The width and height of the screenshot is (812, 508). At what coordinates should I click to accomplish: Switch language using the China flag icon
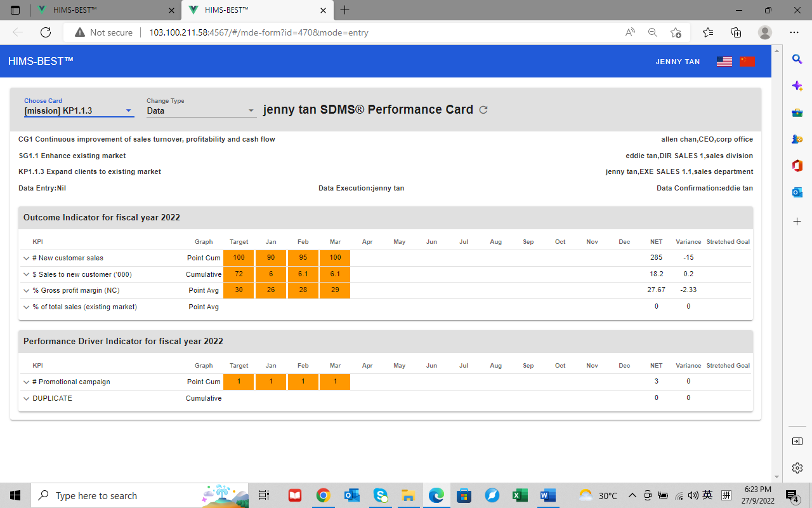coord(747,62)
